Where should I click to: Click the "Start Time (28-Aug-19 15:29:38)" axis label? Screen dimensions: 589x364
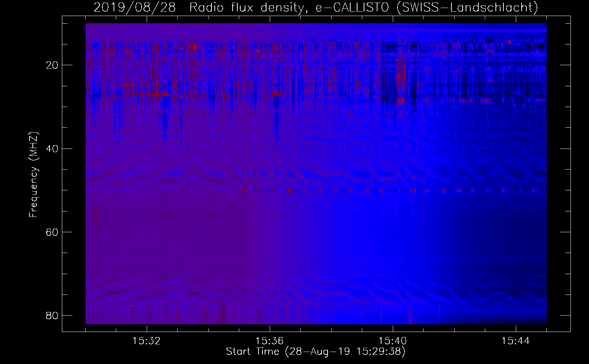click(x=316, y=352)
